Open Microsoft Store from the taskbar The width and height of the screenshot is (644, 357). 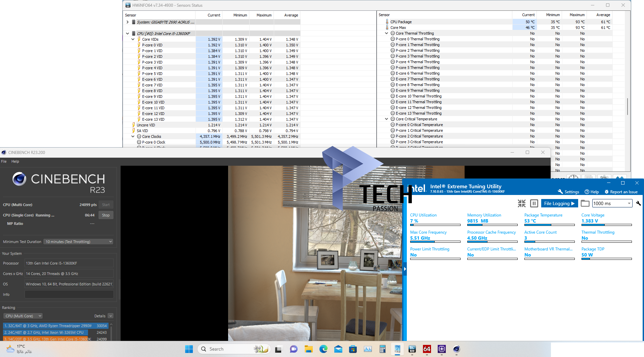353,349
